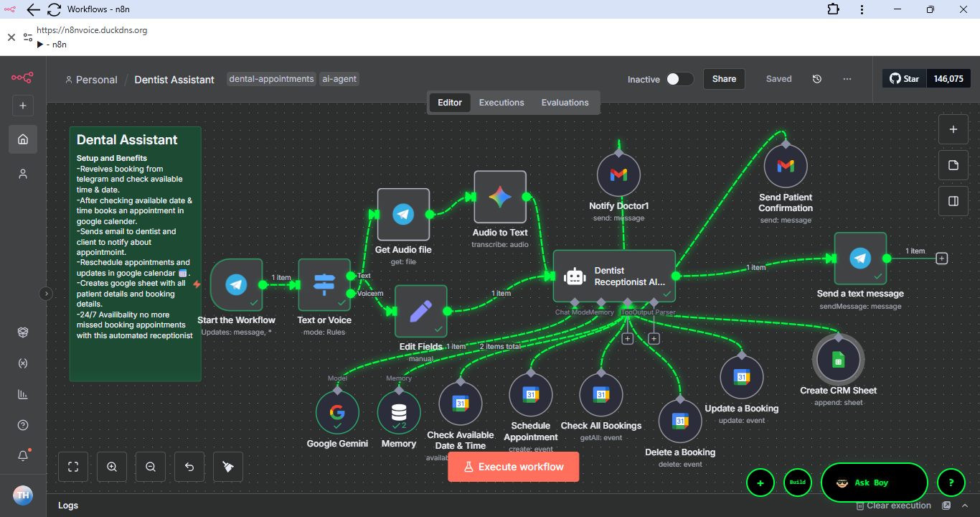Click the plus button in the left sidebar
The image size is (980, 517).
pyautogui.click(x=22, y=106)
